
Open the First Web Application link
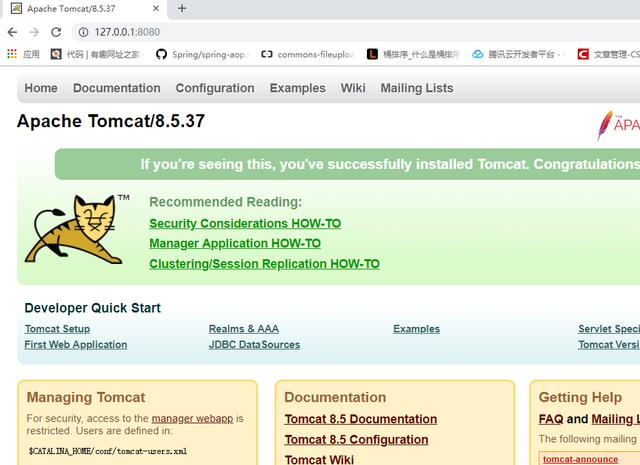click(76, 345)
